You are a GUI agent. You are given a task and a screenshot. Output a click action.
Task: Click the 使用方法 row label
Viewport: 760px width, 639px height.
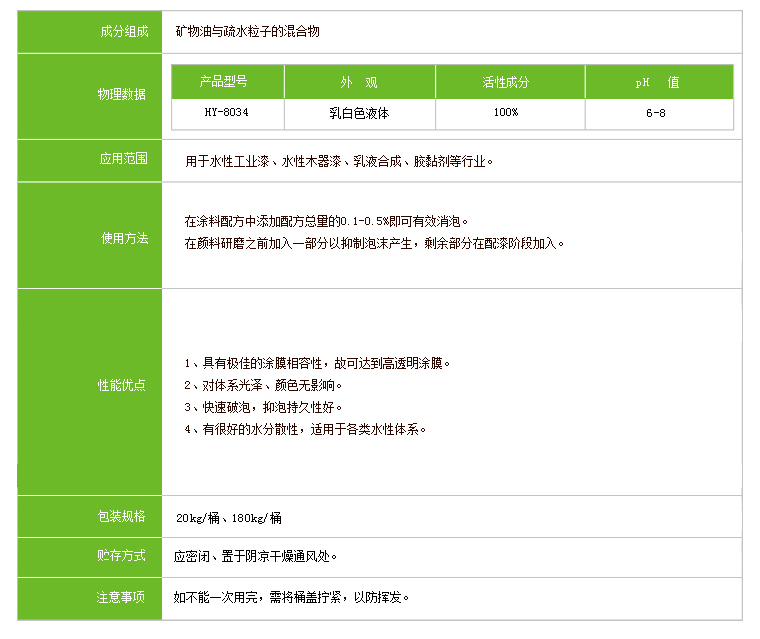(123, 238)
